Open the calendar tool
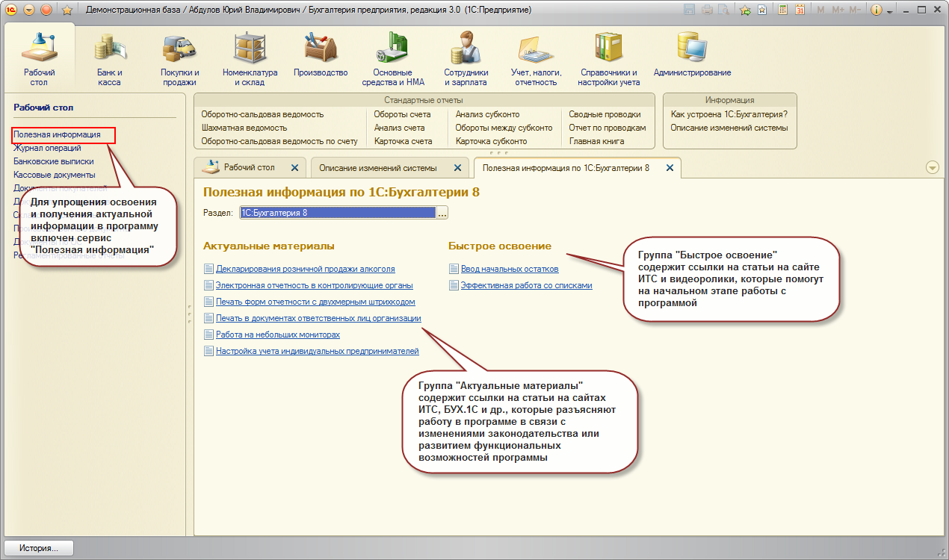The height and width of the screenshot is (560, 949). point(800,10)
